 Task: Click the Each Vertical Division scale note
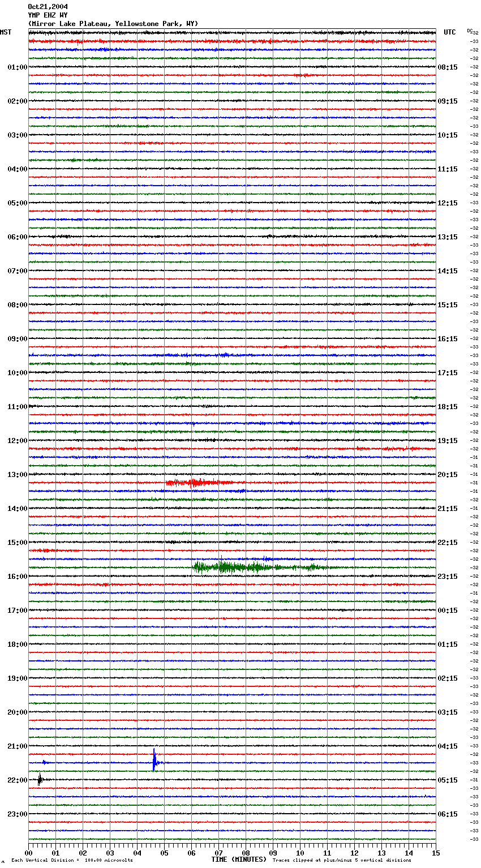[72, 860]
